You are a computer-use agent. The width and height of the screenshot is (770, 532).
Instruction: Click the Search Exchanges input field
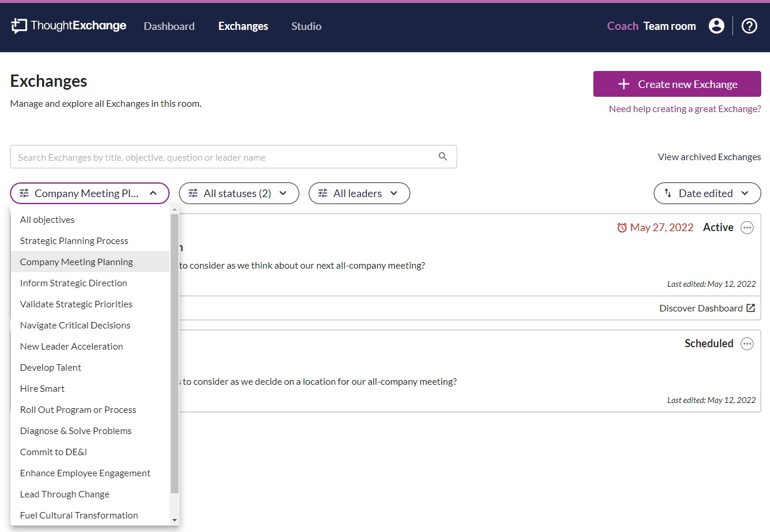(x=234, y=157)
